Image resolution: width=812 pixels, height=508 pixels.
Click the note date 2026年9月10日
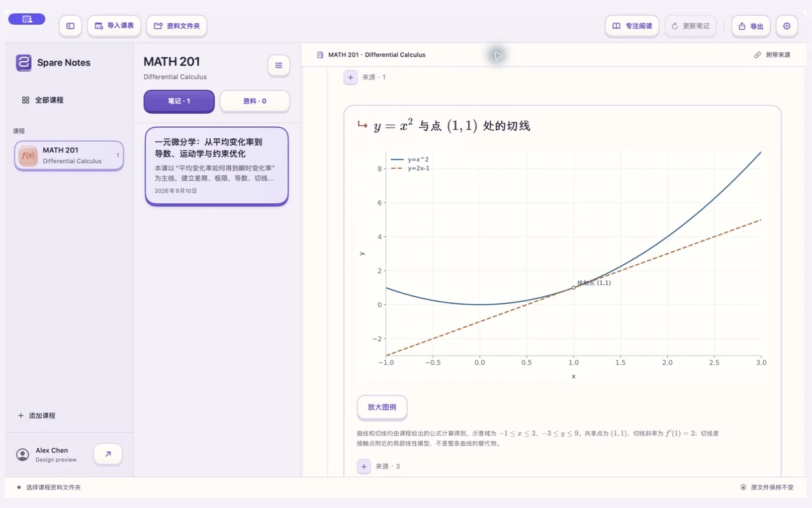[x=176, y=190]
